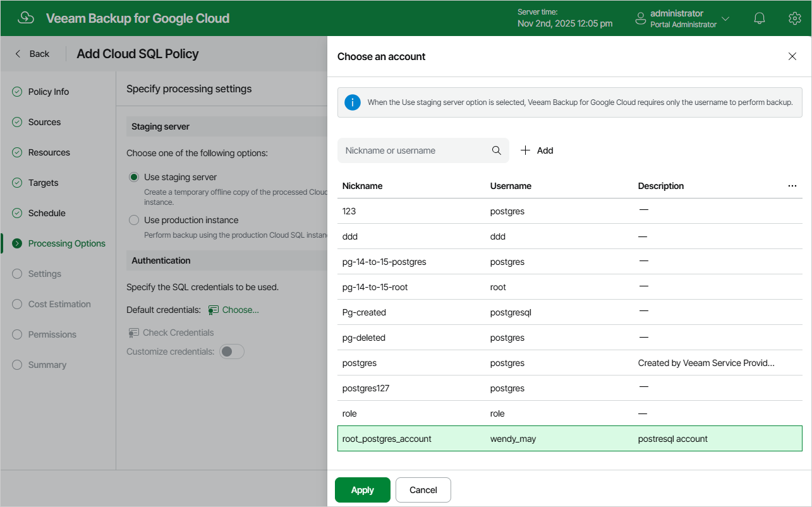Click the blue info icon
This screenshot has height=507, width=812.
tap(352, 102)
